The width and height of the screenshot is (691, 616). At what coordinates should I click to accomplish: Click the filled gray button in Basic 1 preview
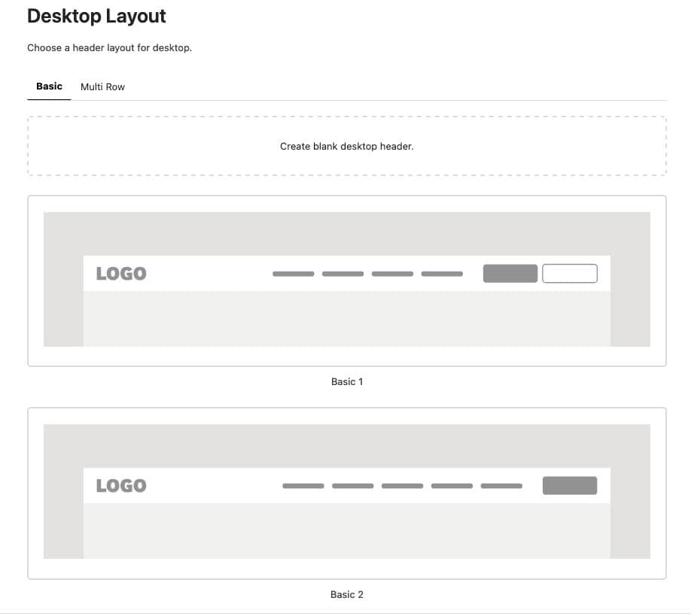[x=510, y=274]
